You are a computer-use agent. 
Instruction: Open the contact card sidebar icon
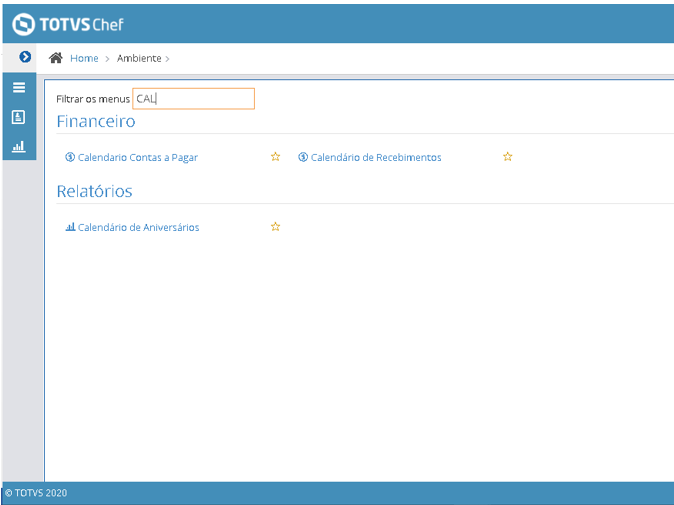tap(18, 117)
